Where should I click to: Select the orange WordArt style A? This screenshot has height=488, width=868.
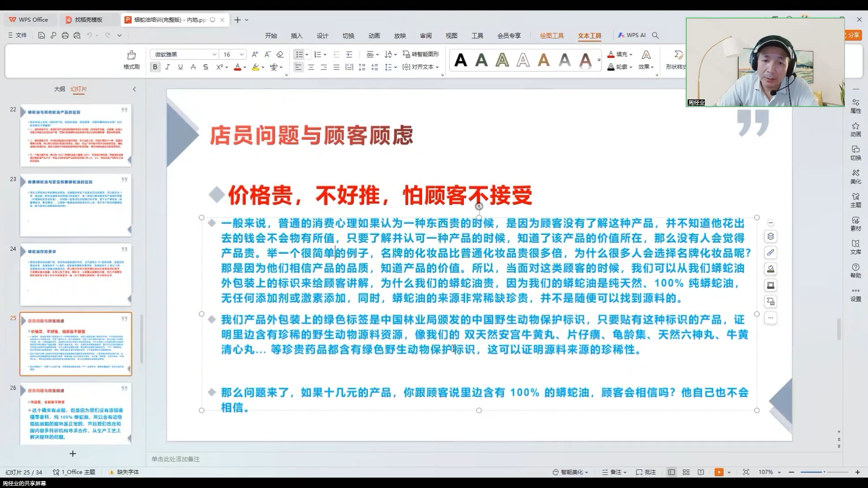[x=544, y=60]
